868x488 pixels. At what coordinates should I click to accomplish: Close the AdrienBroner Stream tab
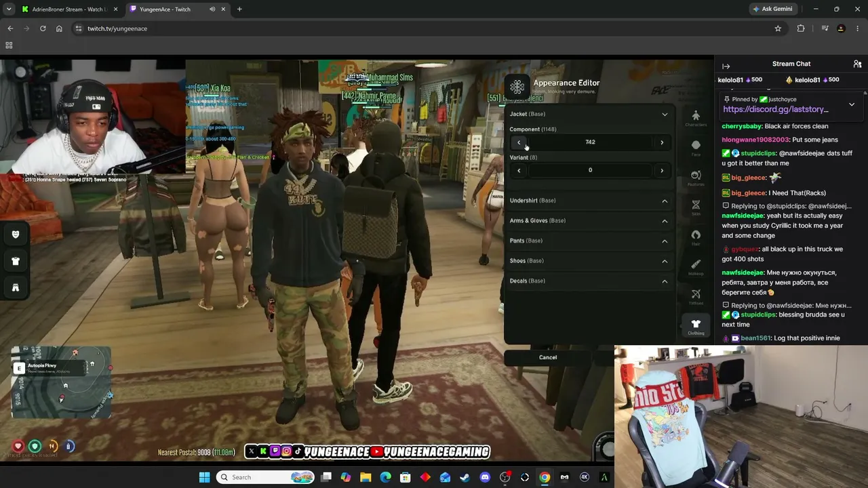pyautogui.click(x=115, y=9)
